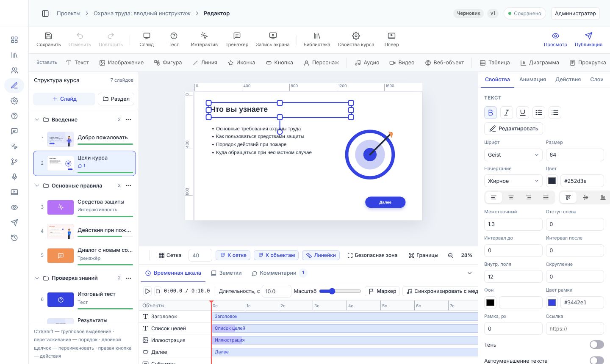Screen dimensions: 610x364
Task: Collapse the Введение section
Action: click(37, 120)
